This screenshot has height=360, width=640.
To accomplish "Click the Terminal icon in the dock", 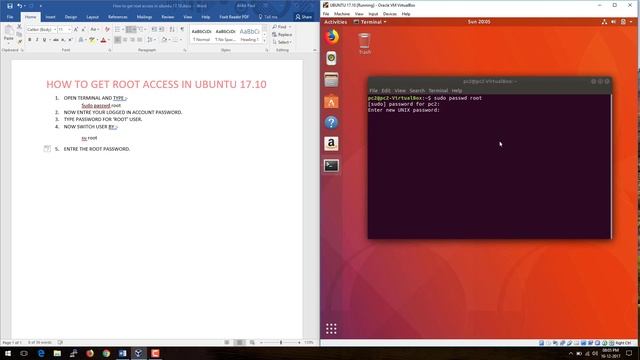I will (x=331, y=165).
